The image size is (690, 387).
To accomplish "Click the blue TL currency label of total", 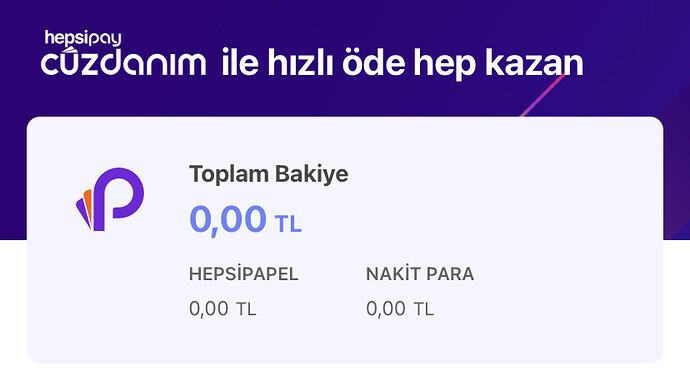I will click(288, 224).
